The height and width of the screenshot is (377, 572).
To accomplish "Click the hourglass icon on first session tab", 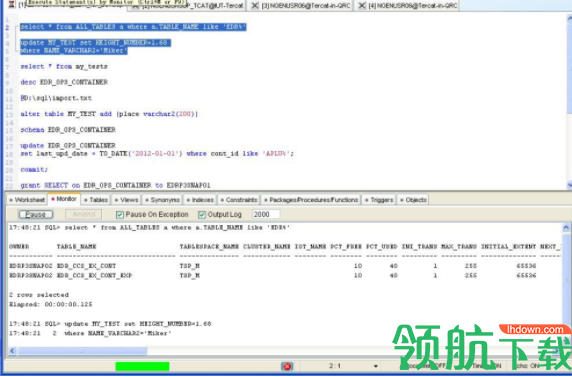I will (12, 4).
